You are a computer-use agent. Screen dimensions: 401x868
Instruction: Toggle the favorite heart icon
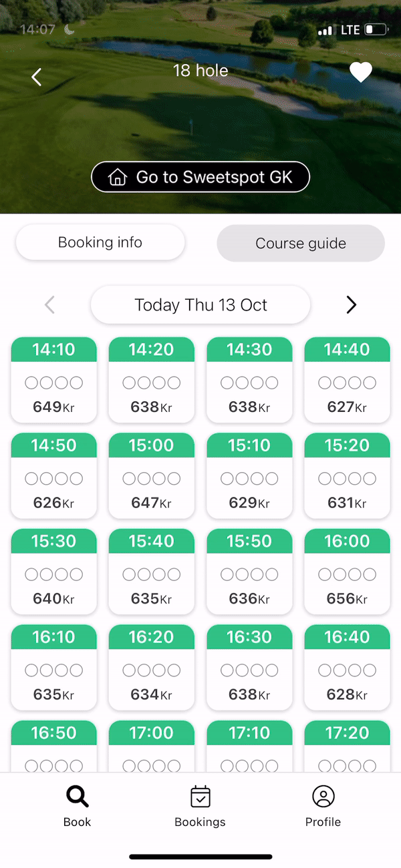click(x=361, y=73)
